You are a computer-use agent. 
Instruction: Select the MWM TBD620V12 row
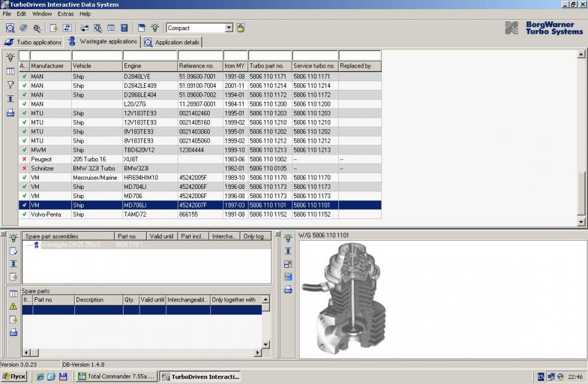pyautogui.click(x=201, y=150)
